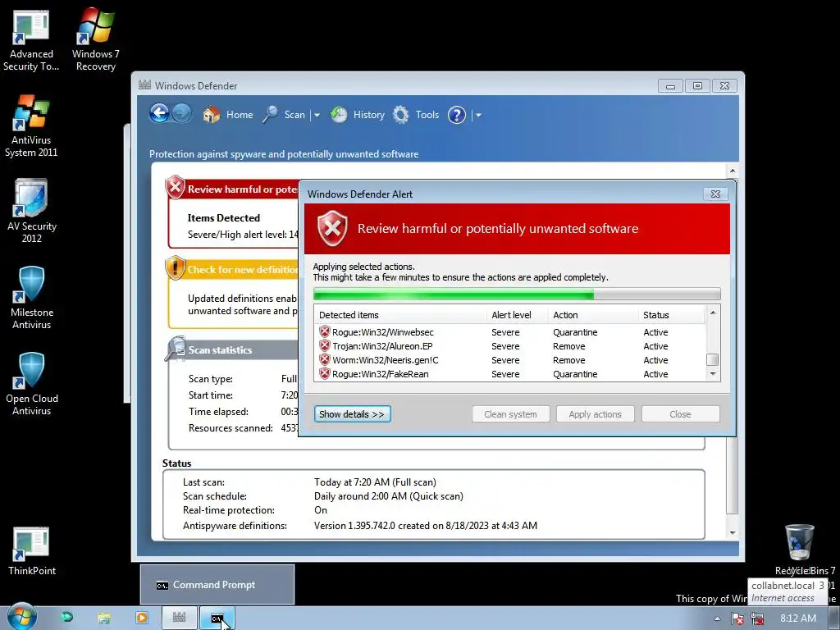Click the green actions progress bar
The height and width of the screenshot is (630, 840).
tap(517, 294)
